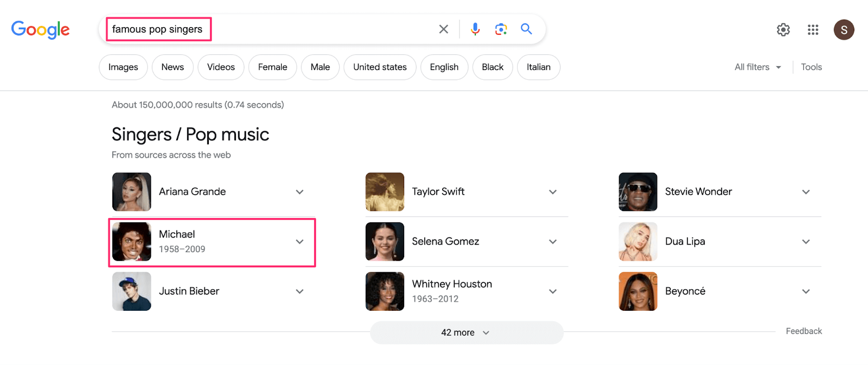Select the Justin Bieber name
868x365 pixels.
189,291
